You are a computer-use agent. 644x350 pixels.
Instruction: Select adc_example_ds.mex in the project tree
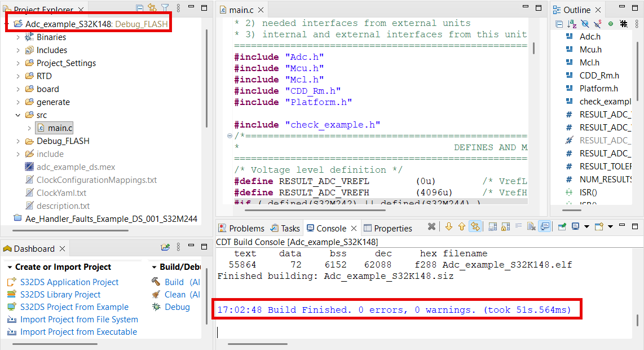coord(76,167)
